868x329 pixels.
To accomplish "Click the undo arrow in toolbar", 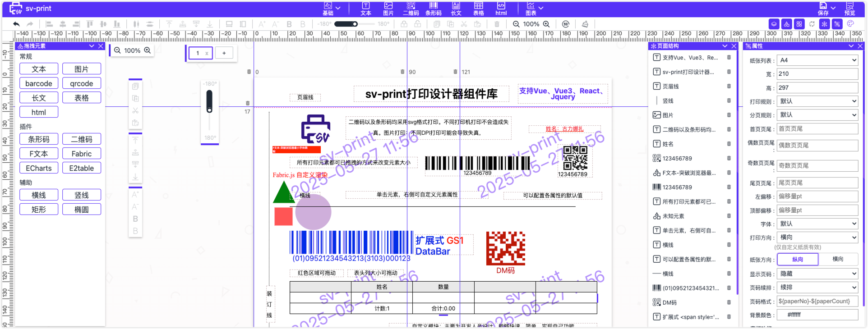I will 17,24.
